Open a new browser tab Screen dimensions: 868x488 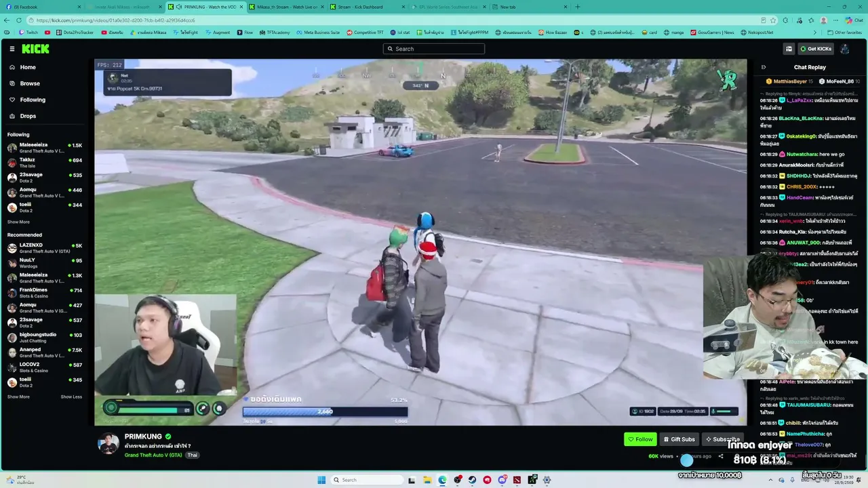point(578,7)
